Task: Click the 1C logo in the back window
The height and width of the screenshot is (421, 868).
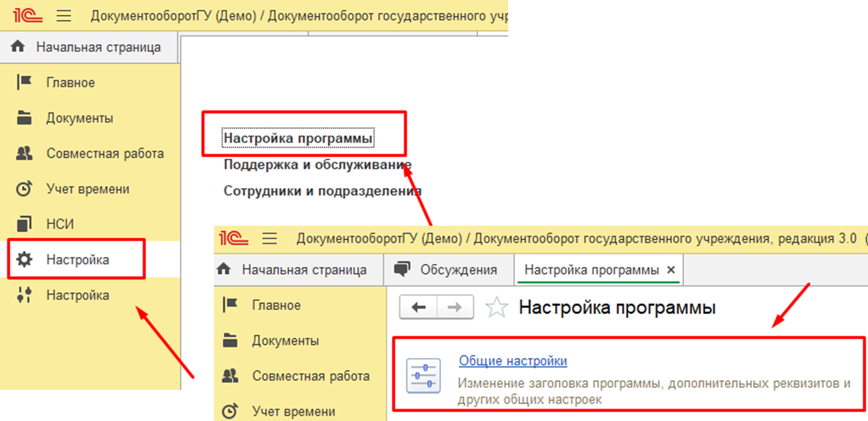Action: pos(28,16)
